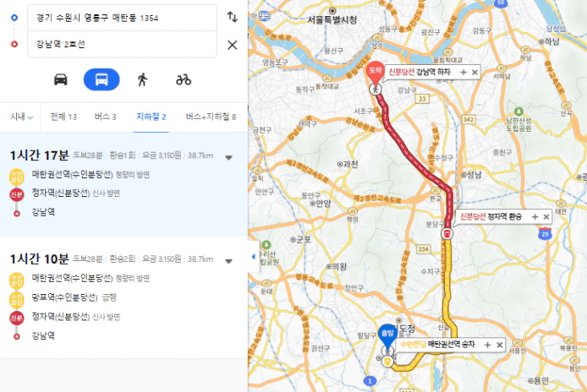Image resolution: width=587 pixels, height=392 pixels.
Task: Expand the 1시간 10분 route details
Action: click(228, 261)
